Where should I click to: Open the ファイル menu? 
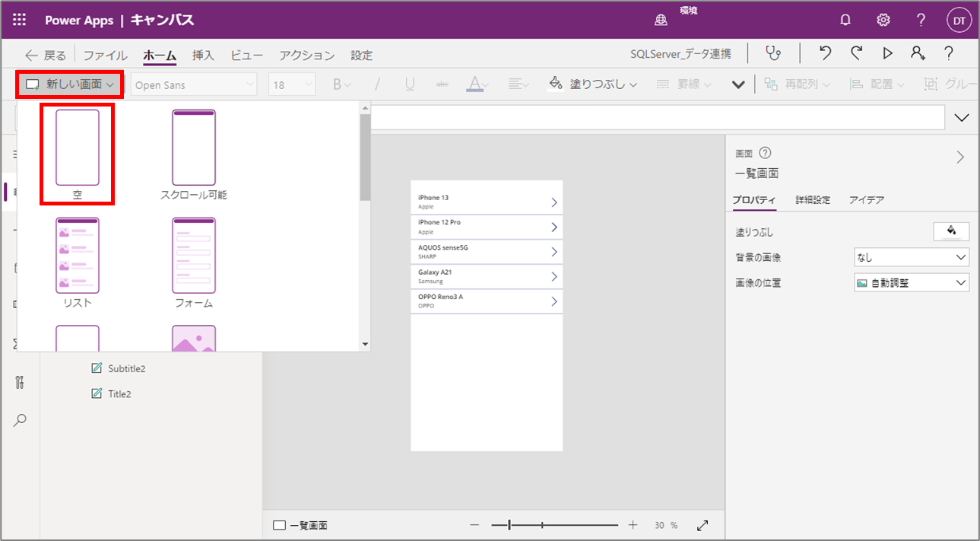[x=105, y=56]
